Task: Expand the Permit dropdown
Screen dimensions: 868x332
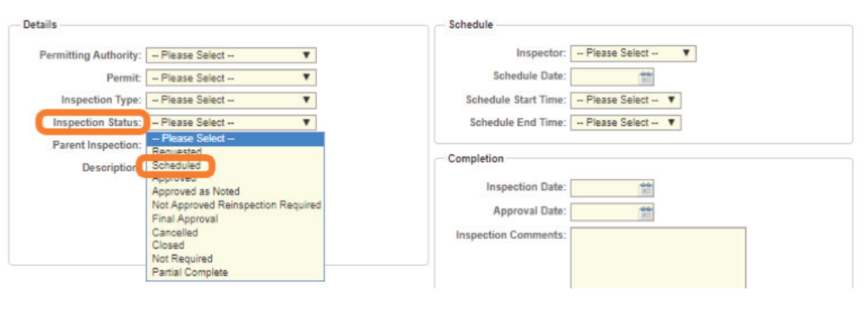Action: 231,77
